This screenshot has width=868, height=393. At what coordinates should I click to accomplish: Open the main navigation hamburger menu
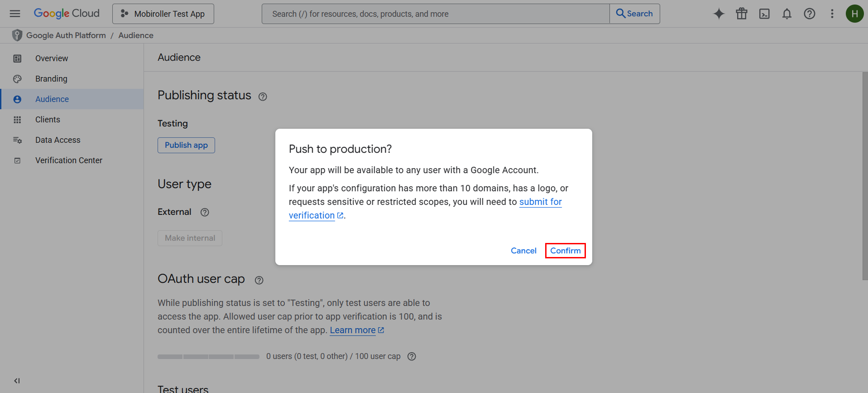point(15,14)
